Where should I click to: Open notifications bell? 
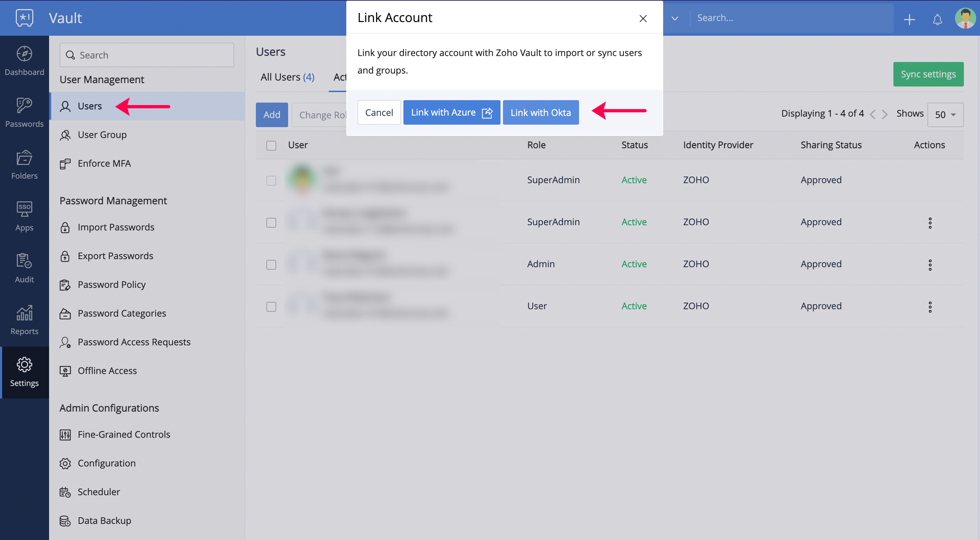tap(937, 19)
